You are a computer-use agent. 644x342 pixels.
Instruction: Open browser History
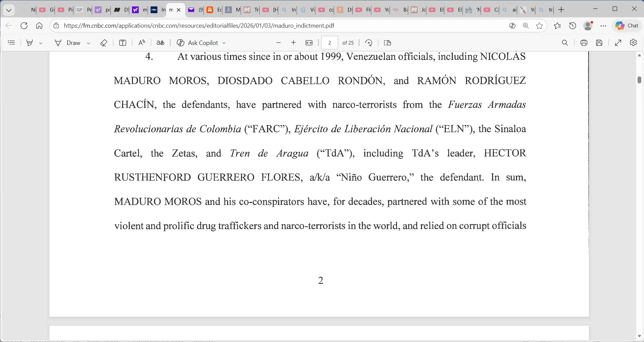[x=573, y=26]
